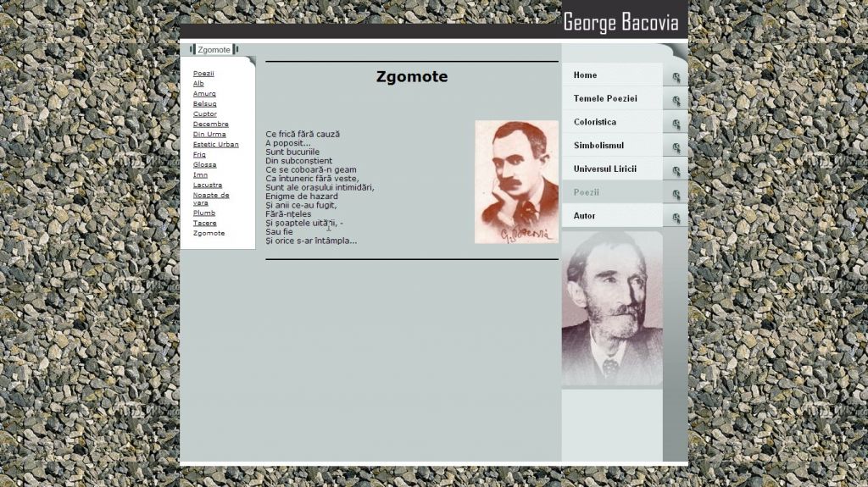Click the cursor icon next to Autor
The height and width of the screenshot is (487, 868).
[676, 218]
